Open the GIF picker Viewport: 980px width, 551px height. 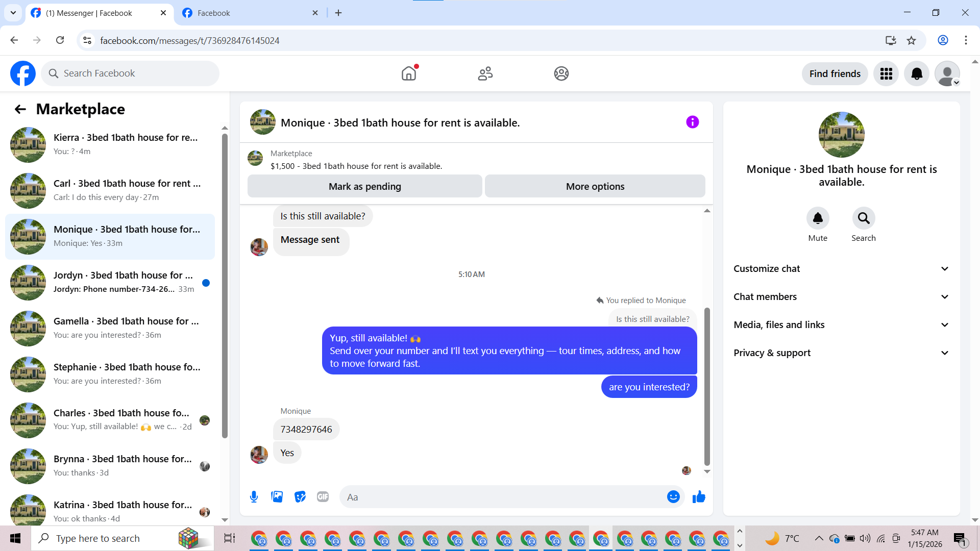(323, 496)
